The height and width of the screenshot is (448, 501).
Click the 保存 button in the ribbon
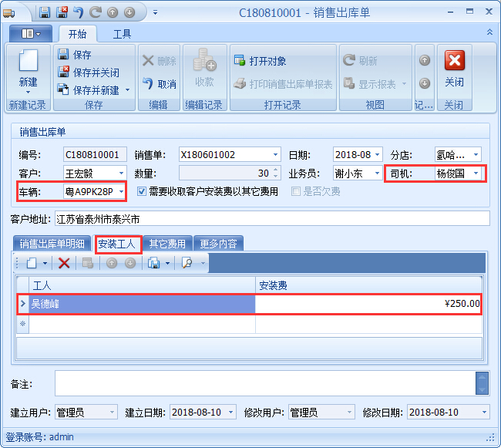82,55
